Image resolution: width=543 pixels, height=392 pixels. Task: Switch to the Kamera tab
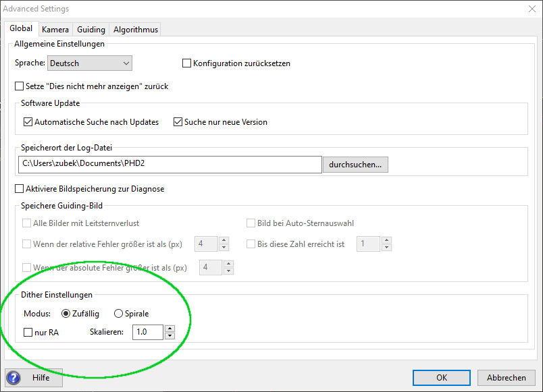tap(55, 30)
